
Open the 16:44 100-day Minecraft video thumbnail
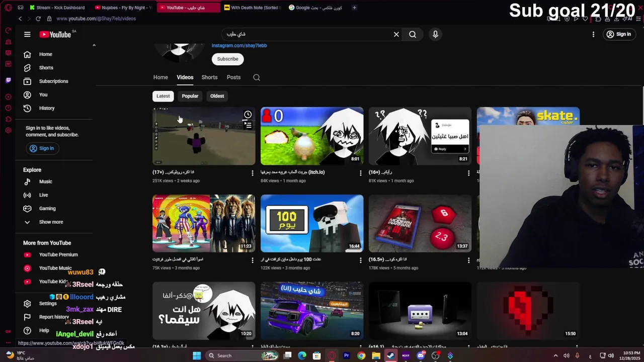tap(312, 223)
